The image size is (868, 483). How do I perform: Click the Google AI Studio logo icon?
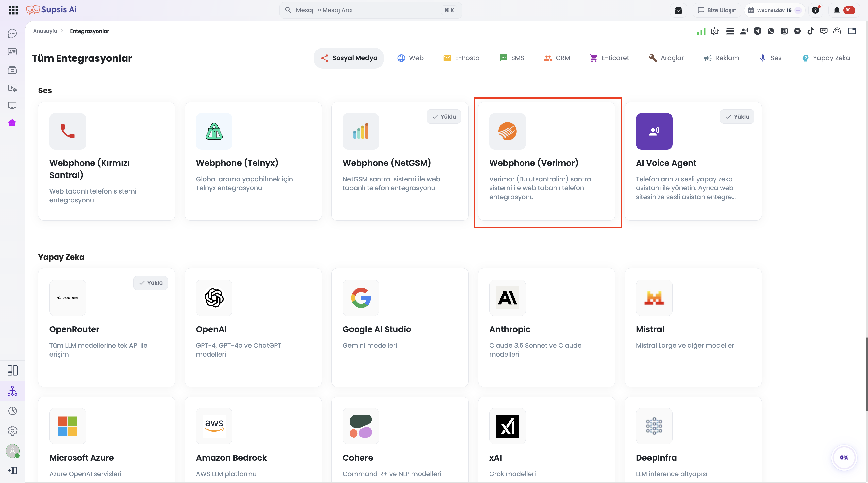pos(361,298)
